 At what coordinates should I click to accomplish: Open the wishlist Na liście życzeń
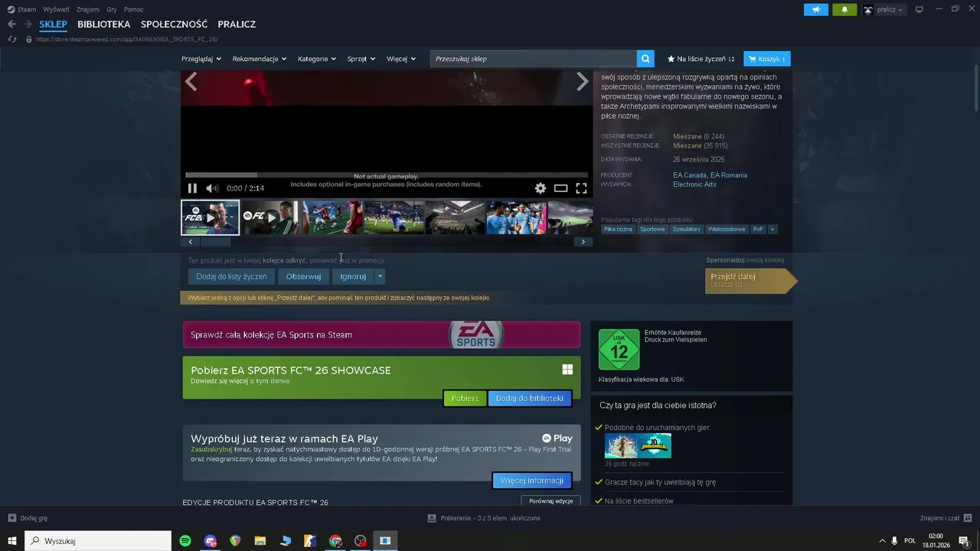point(701,59)
